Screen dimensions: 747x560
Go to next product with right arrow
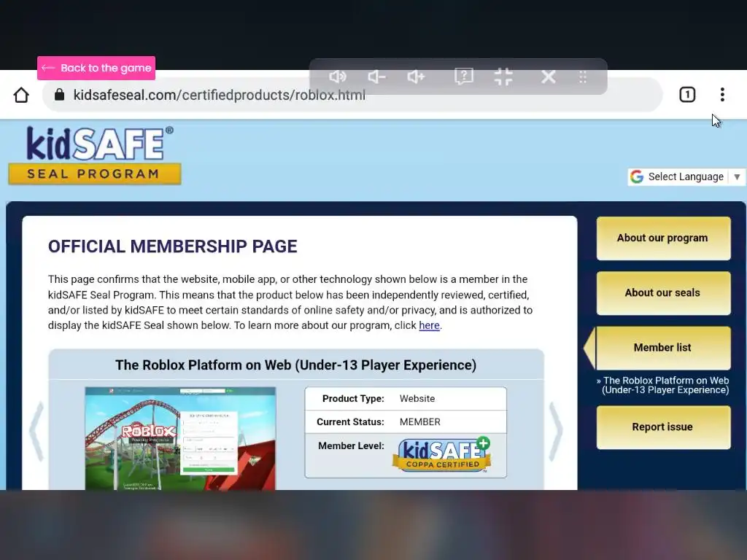click(x=556, y=431)
